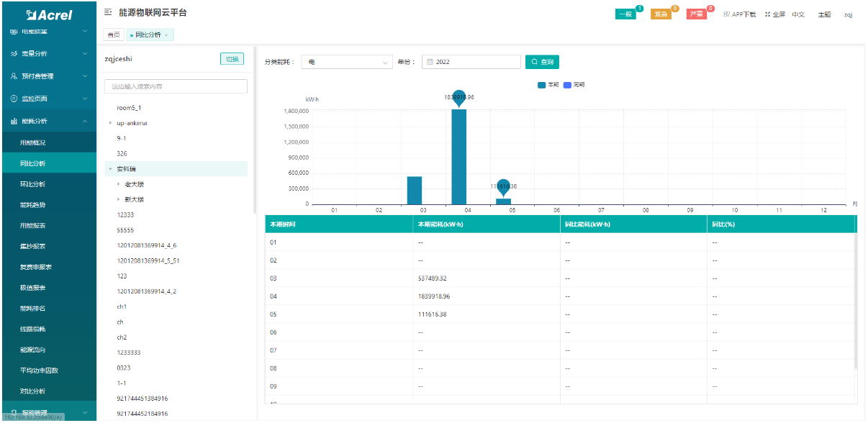Click the Acrel logo

point(48,14)
